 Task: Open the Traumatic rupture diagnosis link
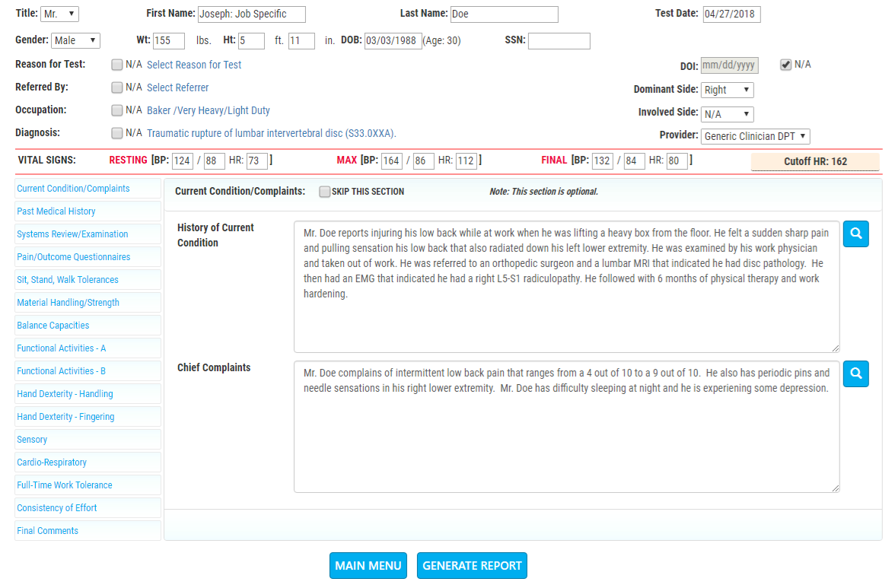(x=271, y=133)
